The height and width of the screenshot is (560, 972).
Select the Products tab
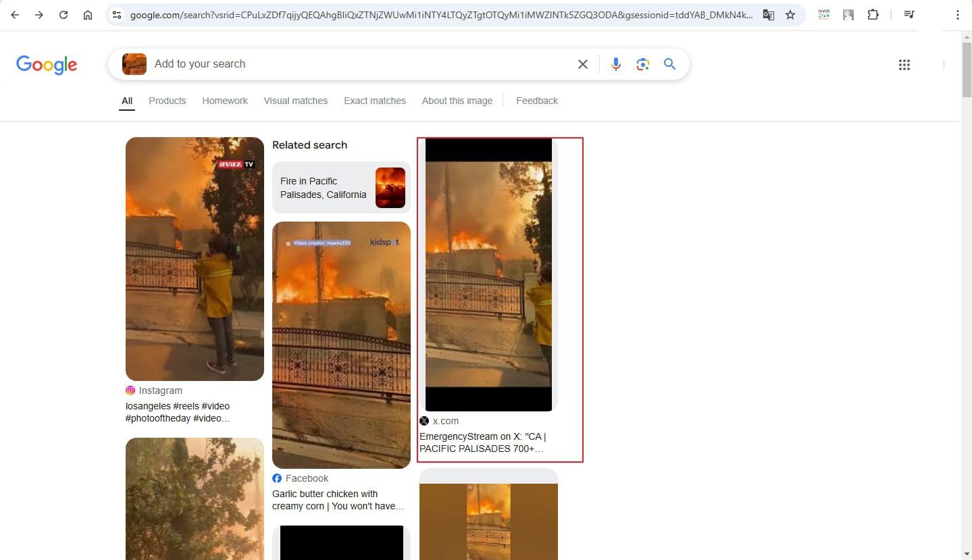click(167, 101)
